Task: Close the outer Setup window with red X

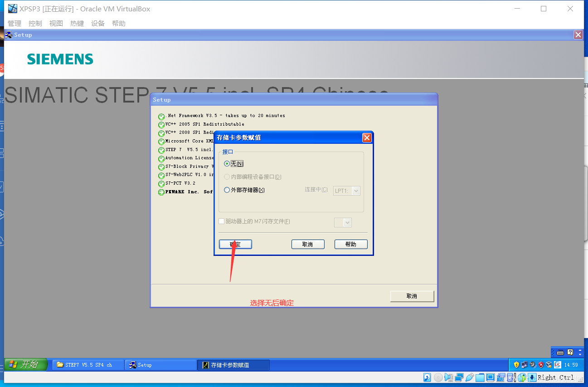Action: [x=578, y=34]
